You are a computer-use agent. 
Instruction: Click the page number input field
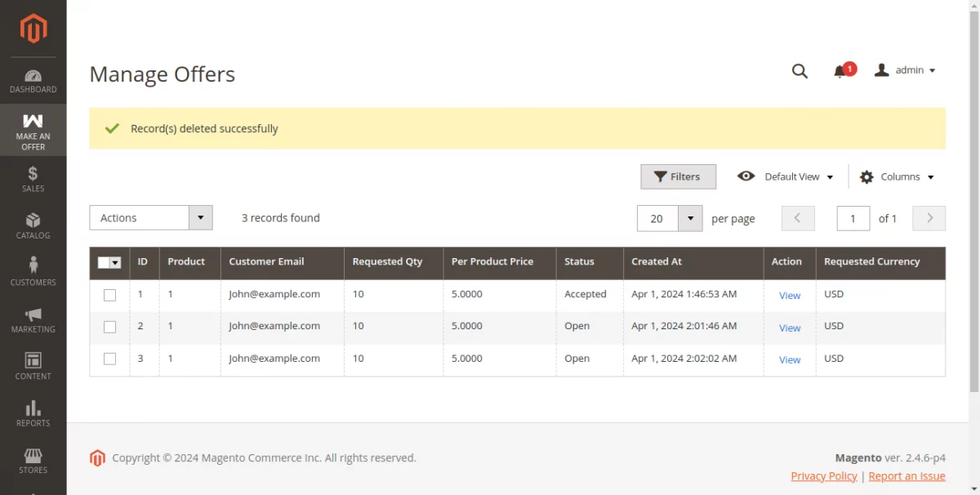[x=853, y=218]
